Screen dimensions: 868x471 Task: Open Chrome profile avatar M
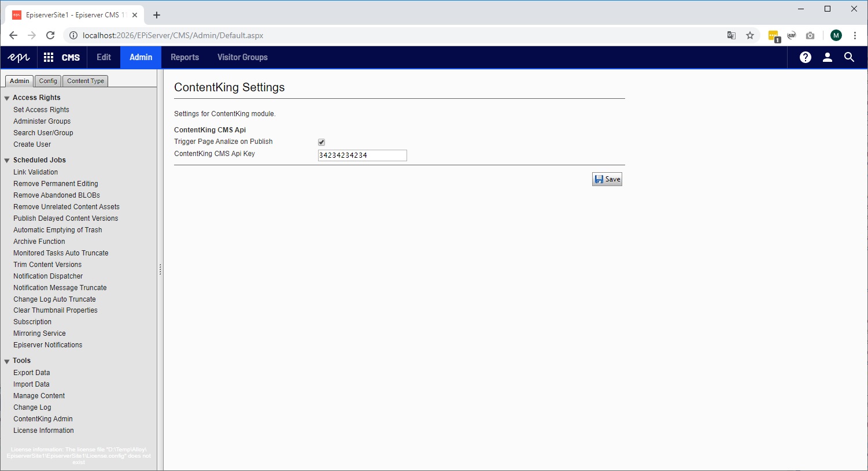click(x=836, y=35)
